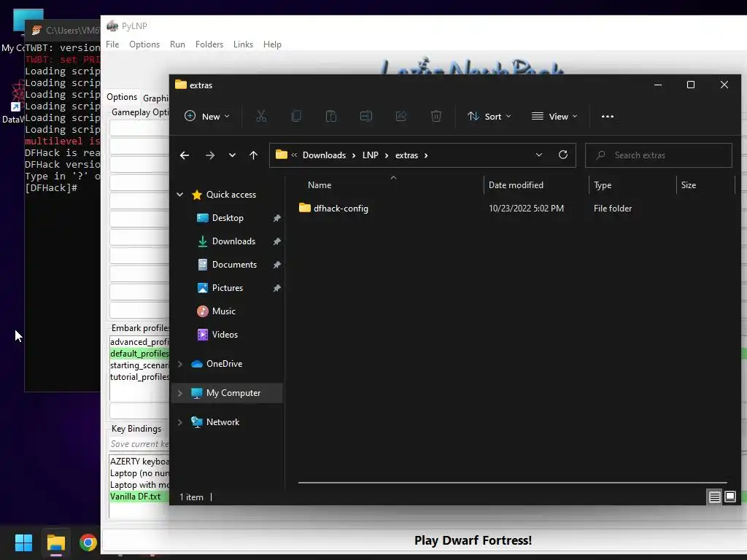Click the Cut scissors icon in Explorer toolbar
This screenshot has width=747, height=560.
[261, 116]
